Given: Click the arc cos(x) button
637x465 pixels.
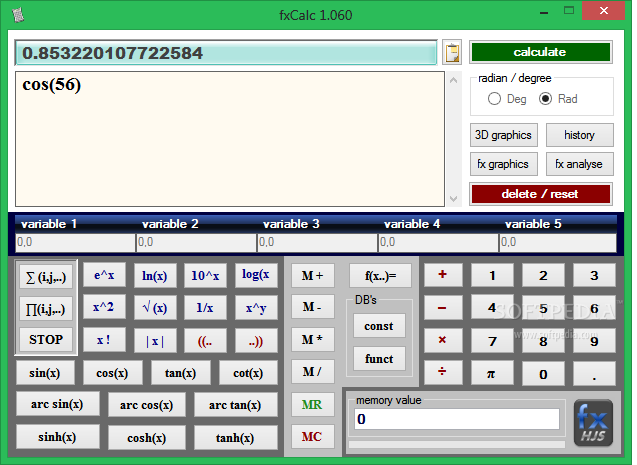Looking at the screenshot, I should [147, 405].
